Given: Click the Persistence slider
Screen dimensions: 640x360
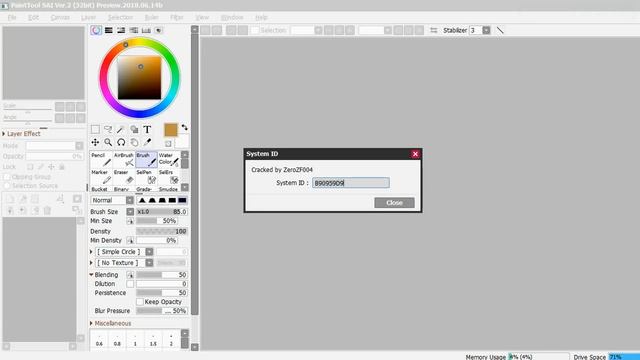Looking at the screenshot, I should (x=162, y=293).
